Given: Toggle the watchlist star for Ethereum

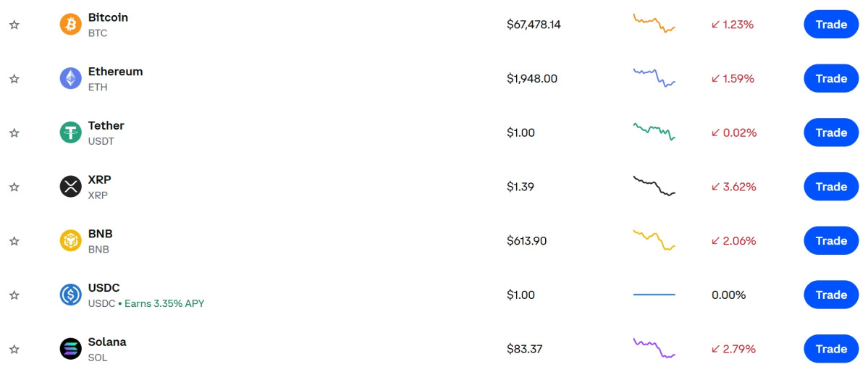Looking at the screenshot, I should click(14, 79).
